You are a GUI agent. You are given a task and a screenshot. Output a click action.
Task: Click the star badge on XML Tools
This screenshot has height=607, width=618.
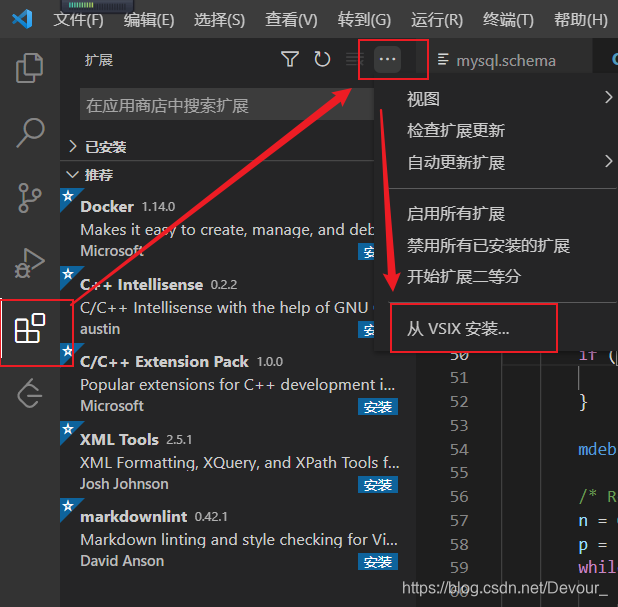pyautogui.click(x=68, y=428)
